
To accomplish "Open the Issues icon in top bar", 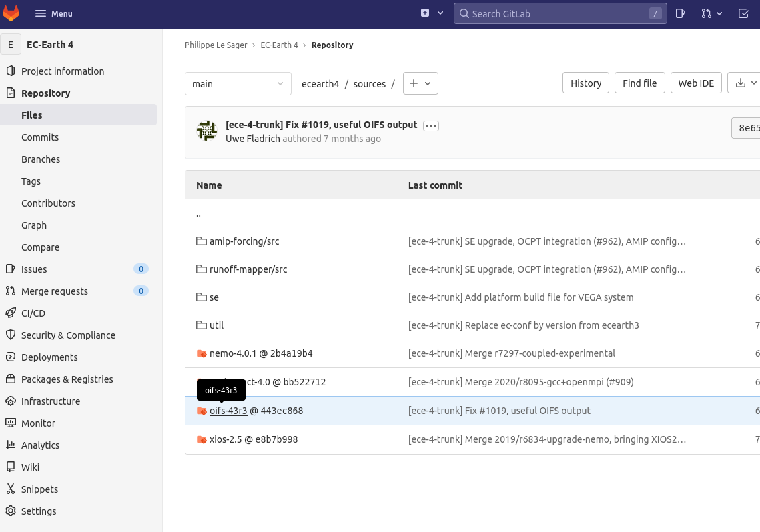I will 681,13.
